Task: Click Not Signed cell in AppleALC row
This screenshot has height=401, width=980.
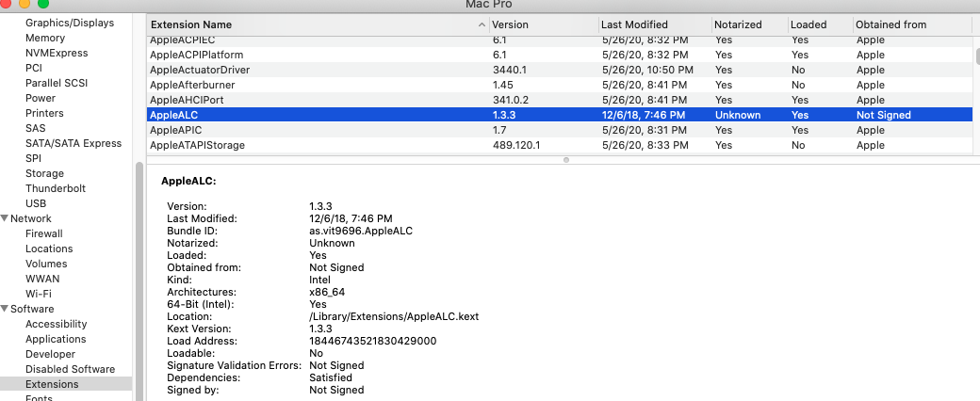Action: click(883, 115)
